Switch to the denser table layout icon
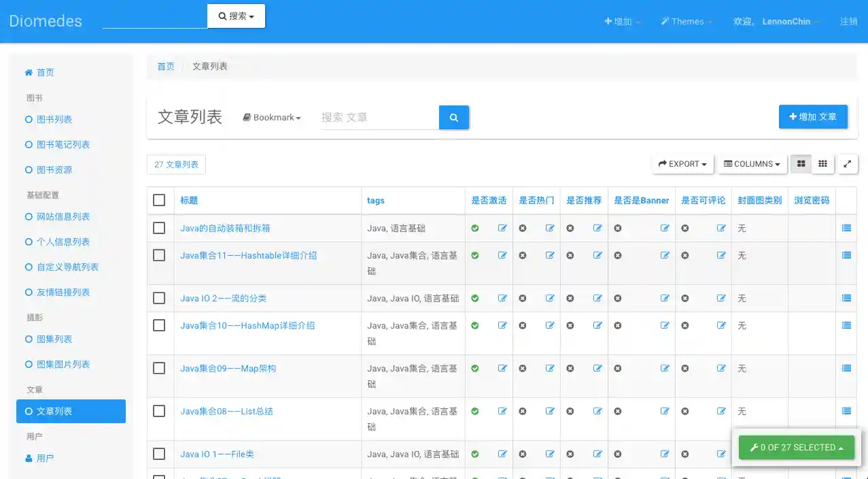The image size is (868, 479). (822, 163)
